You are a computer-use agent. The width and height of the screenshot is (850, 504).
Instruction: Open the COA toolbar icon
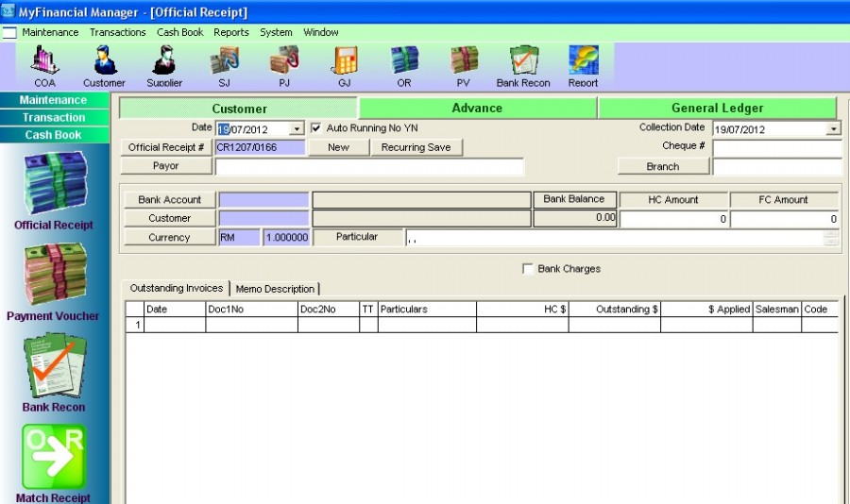pyautogui.click(x=44, y=65)
